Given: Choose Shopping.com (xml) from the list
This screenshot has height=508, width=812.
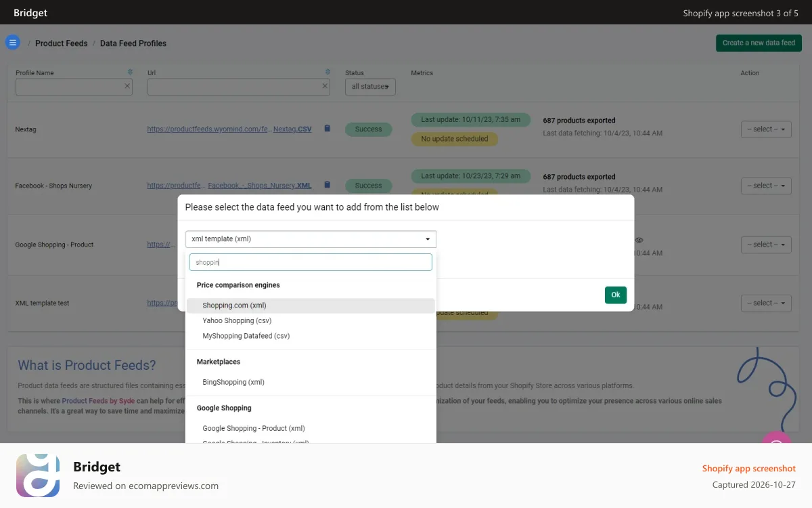Looking at the screenshot, I should (x=311, y=305).
